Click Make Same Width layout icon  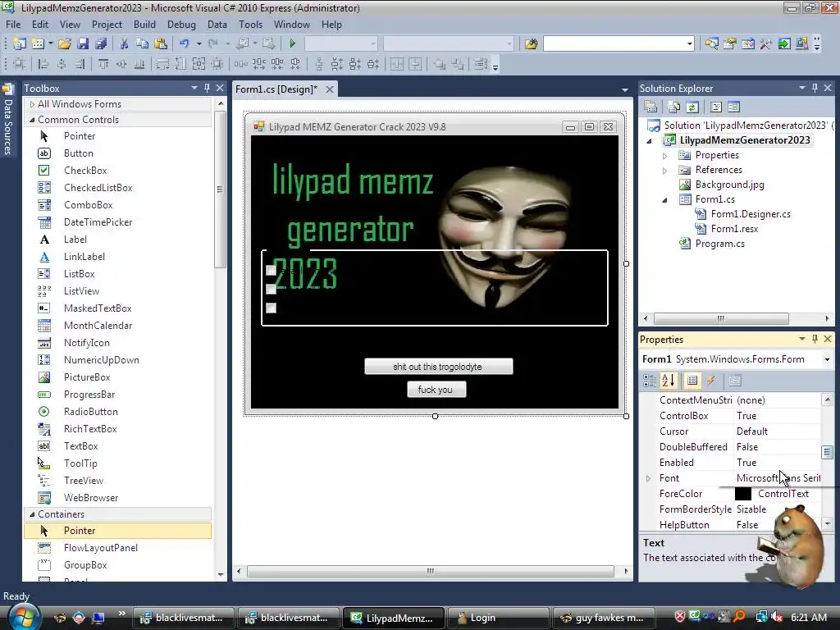pyautogui.click(x=162, y=64)
